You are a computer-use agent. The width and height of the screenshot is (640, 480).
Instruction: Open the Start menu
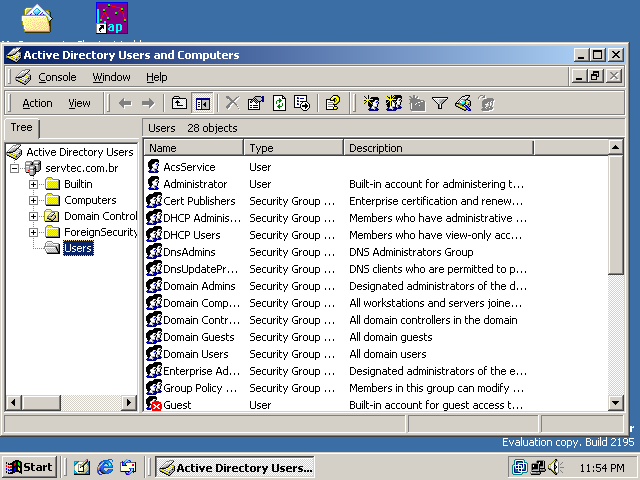[x=29, y=467]
